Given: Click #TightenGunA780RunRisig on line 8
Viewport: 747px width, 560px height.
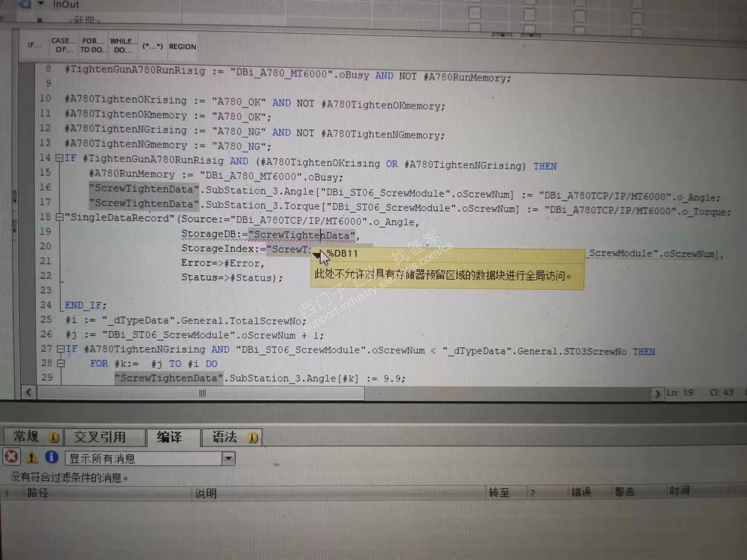Looking at the screenshot, I should [135, 70].
